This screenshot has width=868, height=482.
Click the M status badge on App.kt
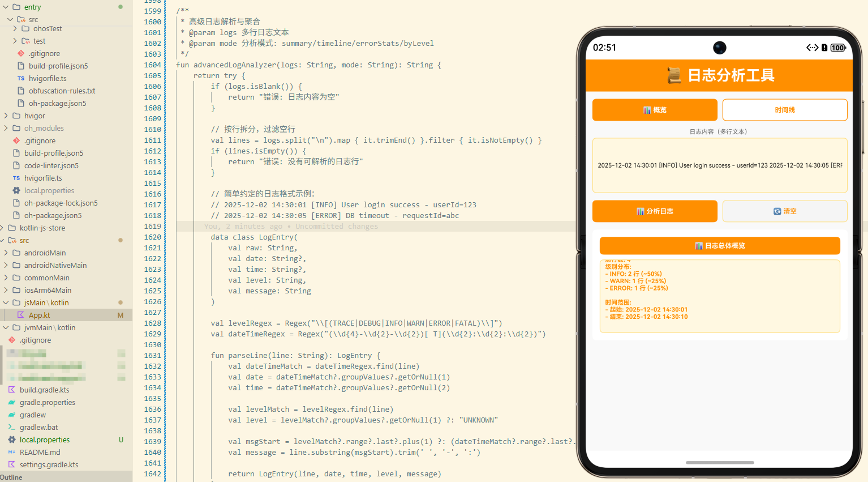pos(121,315)
